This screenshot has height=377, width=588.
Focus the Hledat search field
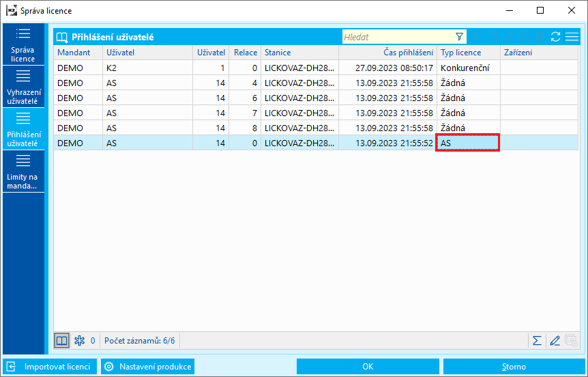click(x=398, y=37)
